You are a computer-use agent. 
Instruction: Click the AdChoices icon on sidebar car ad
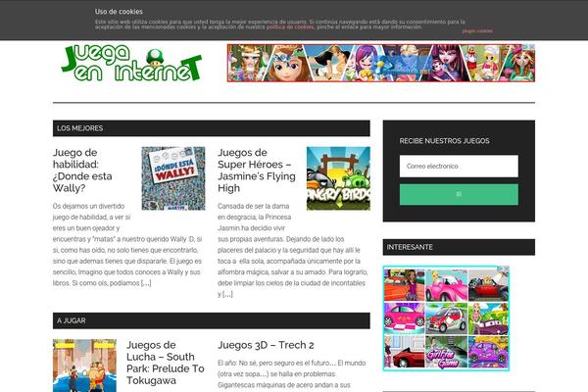click(502, 269)
